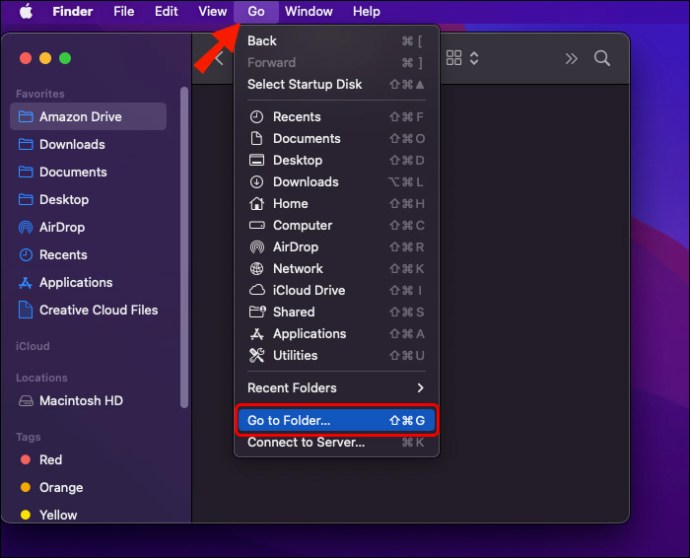This screenshot has width=690, height=558.
Task: Click the Desktop folder icon in sidebar
Action: [26, 200]
